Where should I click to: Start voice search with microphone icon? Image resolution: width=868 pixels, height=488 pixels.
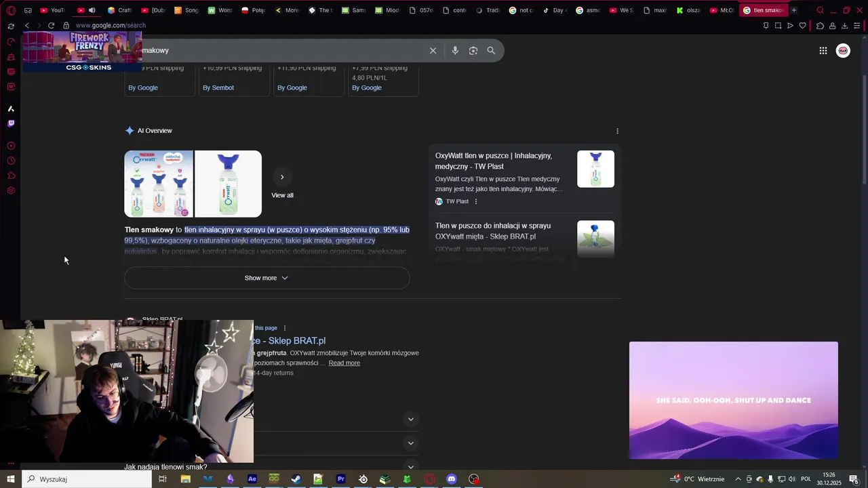(x=455, y=51)
